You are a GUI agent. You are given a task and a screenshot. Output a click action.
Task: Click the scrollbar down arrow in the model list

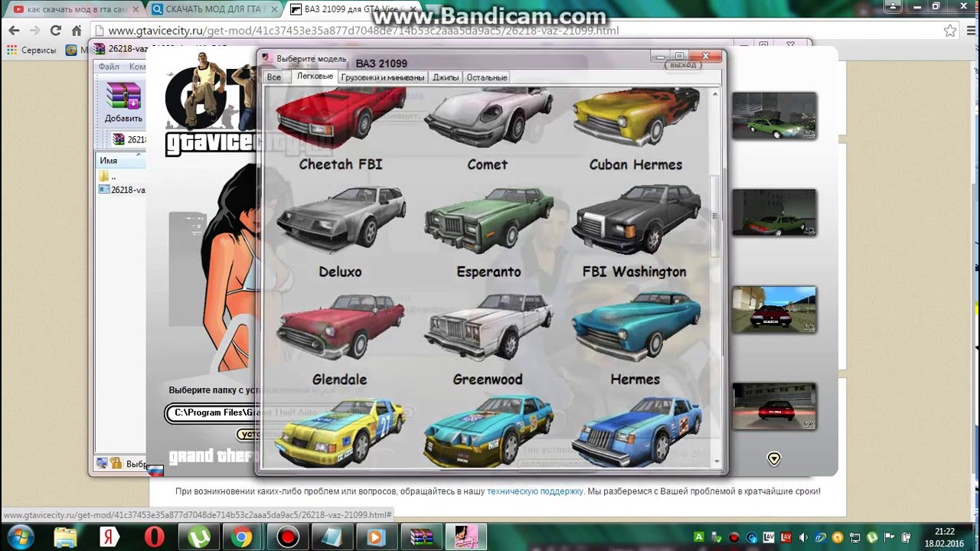(717, 462)
